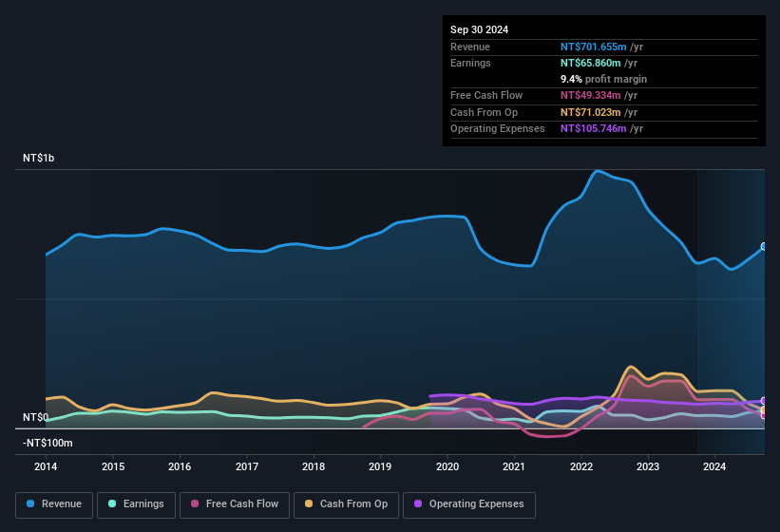Click the NT$0 y-axis label
The width and height of the screenshot is (780, 532).
35,417
